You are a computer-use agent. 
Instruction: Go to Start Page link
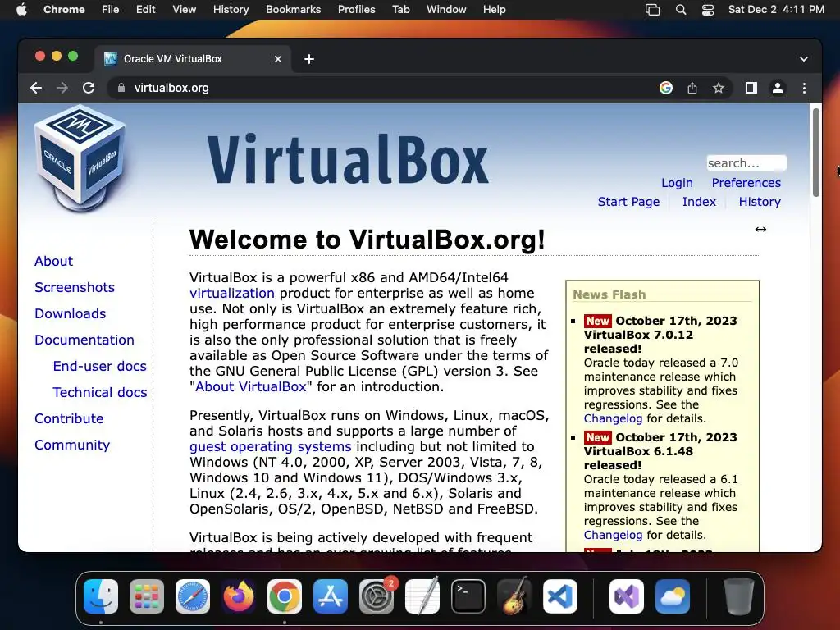(x=628, y=202)
